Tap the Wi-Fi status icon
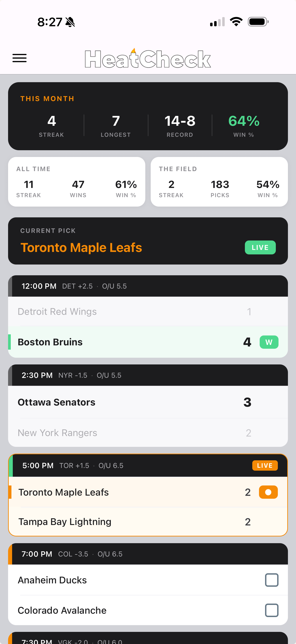Viewport: 296px width, 644px height. (x=236, y=22)
